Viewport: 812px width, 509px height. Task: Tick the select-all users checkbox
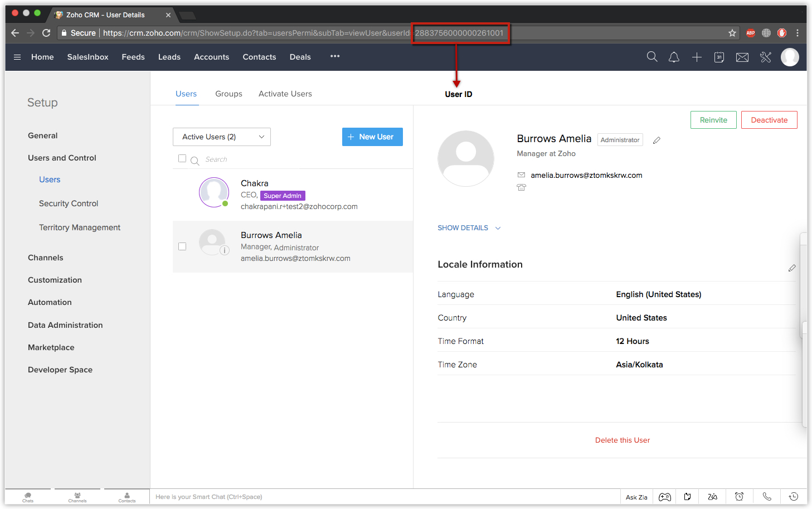tap(182, 158)
